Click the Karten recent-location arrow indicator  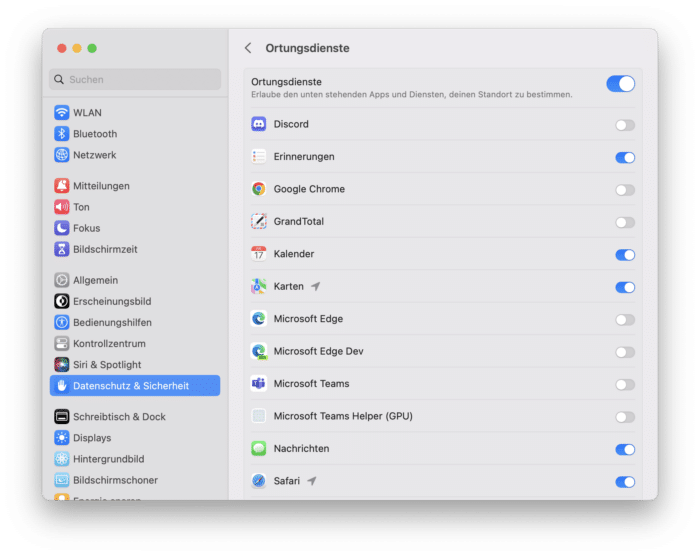(316, 286)
